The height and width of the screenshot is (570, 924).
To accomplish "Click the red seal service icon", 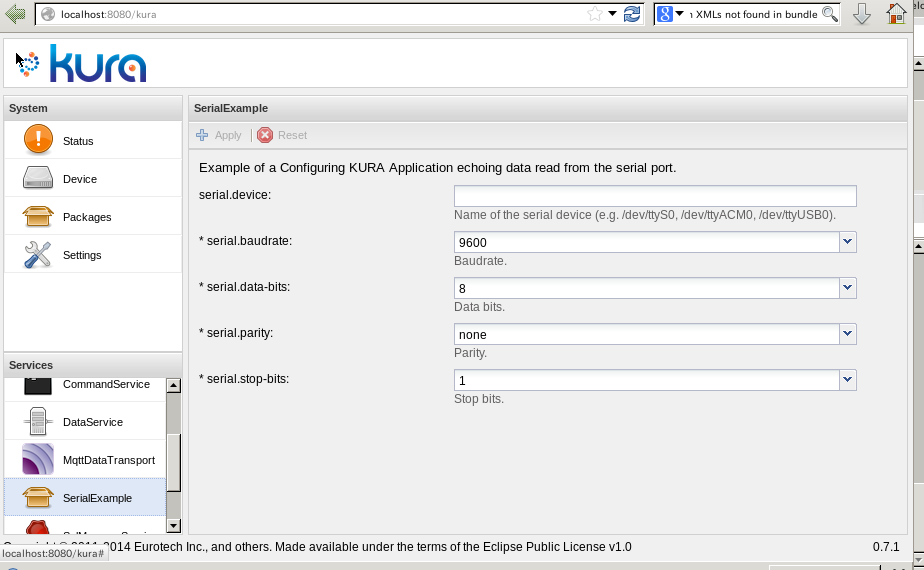I will tap(38, 526).
